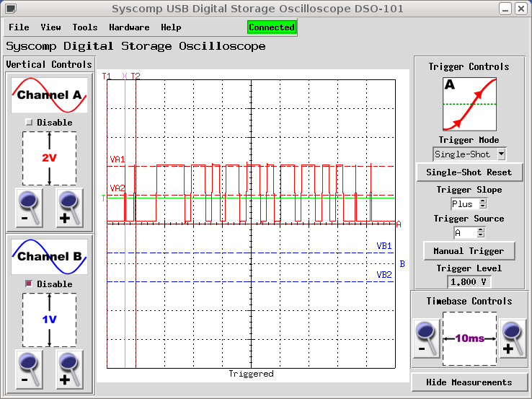
Task: Click the Hide Measurements button
Action: click(x=469, y=382)
